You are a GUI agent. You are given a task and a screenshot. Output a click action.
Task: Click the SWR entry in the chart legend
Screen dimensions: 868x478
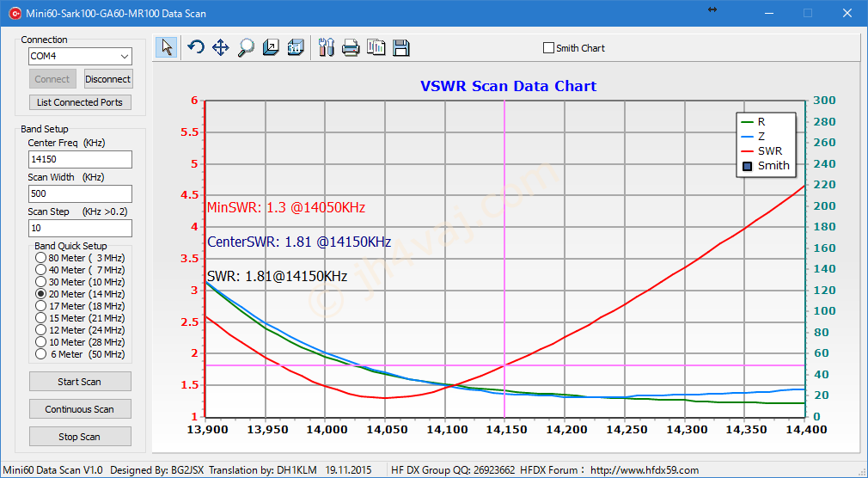point(761,151)
